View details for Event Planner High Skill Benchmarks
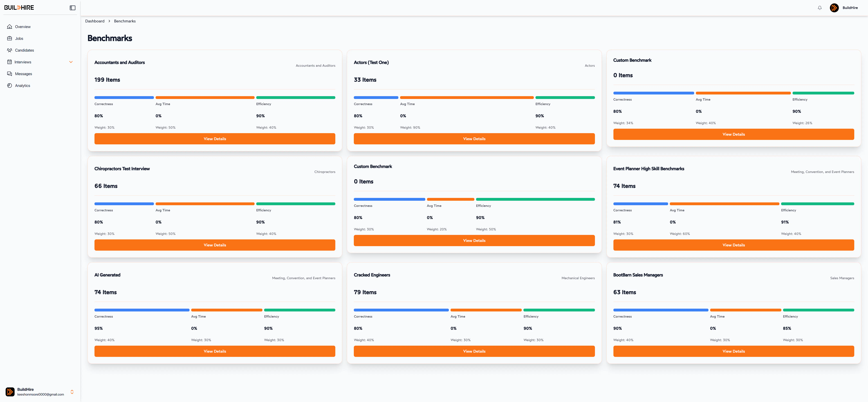This screenshot has height=402, width=868. (734, 245)
